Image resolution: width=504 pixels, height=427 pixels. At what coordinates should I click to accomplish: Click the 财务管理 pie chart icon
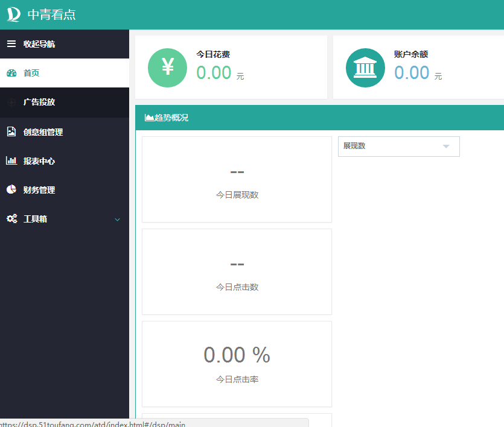pos(11,189)
